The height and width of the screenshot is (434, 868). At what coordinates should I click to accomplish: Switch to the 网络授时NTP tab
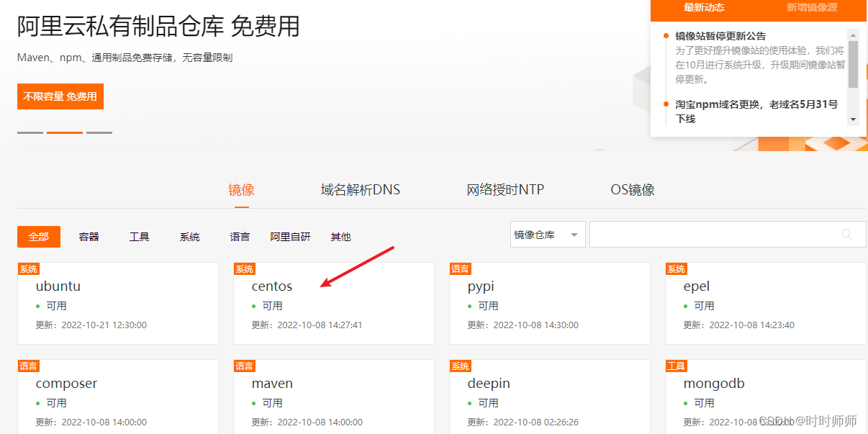pos(505,190)
